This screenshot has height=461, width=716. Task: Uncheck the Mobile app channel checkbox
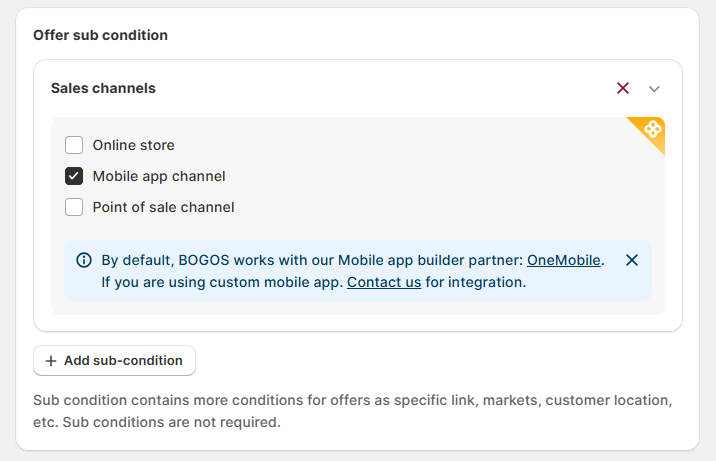(x=74, y=176)
